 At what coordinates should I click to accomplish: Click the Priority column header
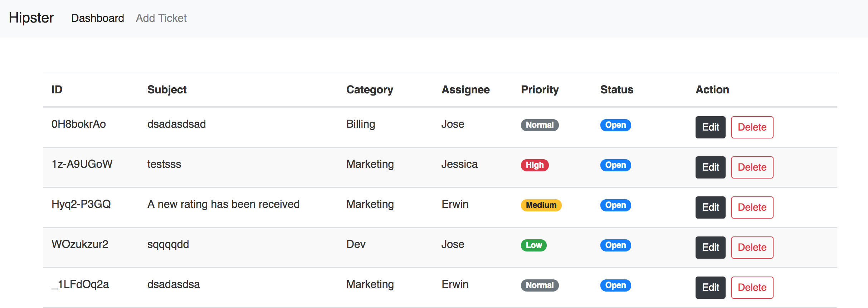click(540, 90)
